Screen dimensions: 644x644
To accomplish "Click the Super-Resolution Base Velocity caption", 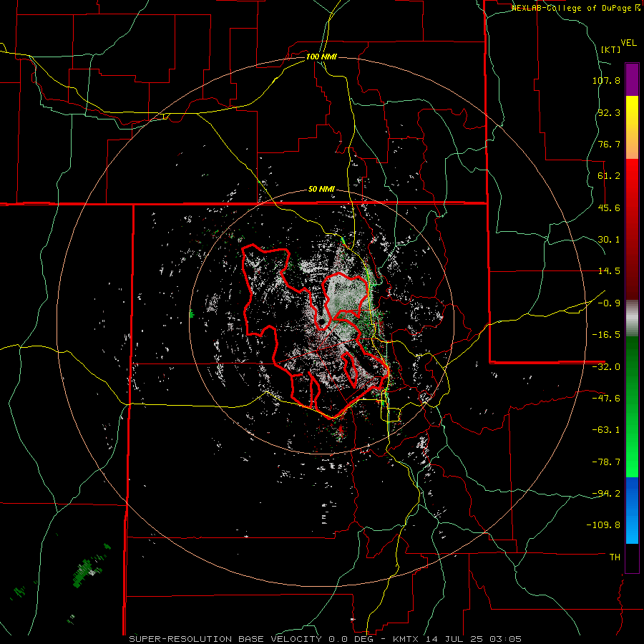I will tap(326, 639).
